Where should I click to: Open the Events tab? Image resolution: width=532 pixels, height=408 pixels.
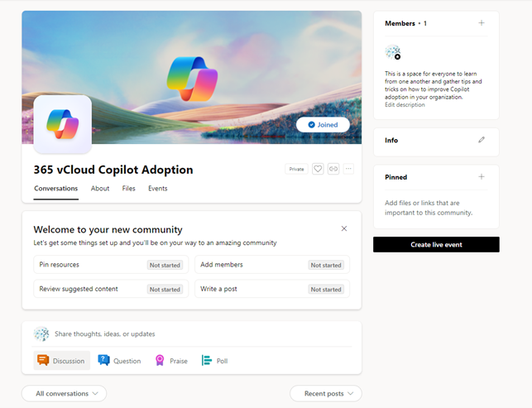pos(158,189)
